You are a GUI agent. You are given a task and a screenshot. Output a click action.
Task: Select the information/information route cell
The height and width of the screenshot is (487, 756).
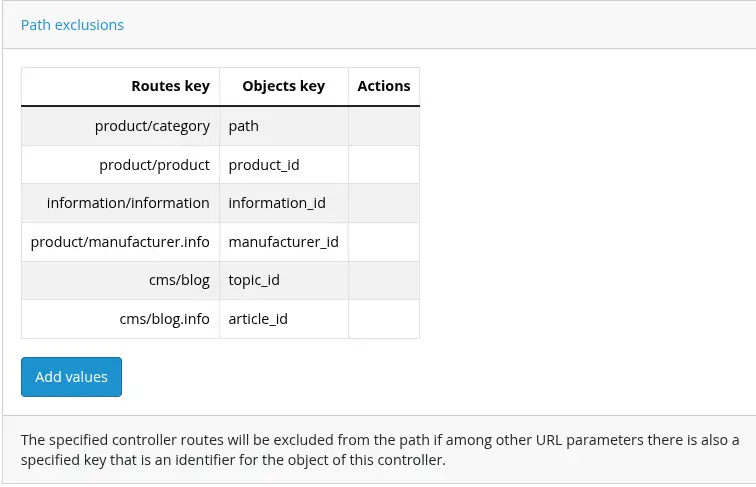point(128,203)
